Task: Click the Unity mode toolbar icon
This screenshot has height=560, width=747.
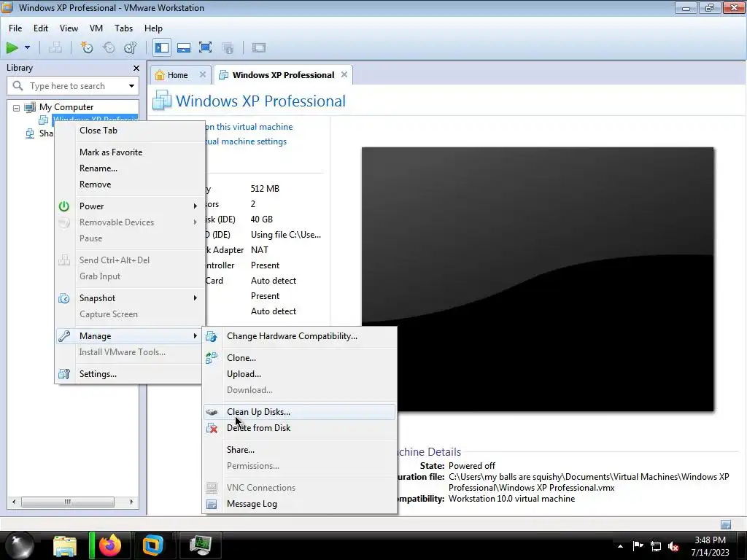Action: [228, 47]
